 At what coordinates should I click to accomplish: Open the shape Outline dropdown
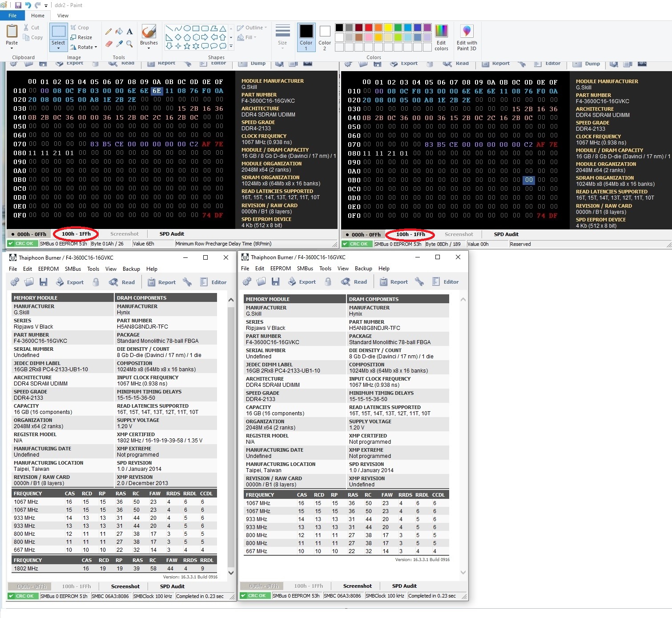point(252,28)
